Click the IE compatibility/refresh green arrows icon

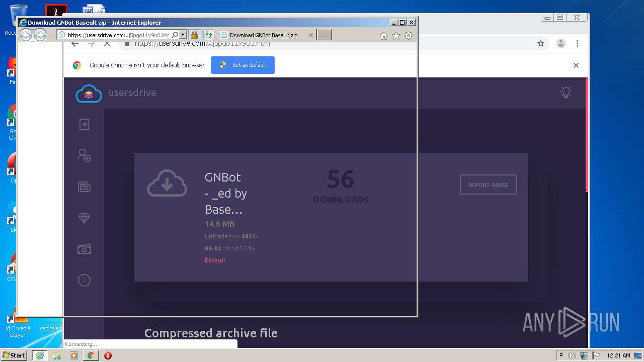click(x=208, y=35)
